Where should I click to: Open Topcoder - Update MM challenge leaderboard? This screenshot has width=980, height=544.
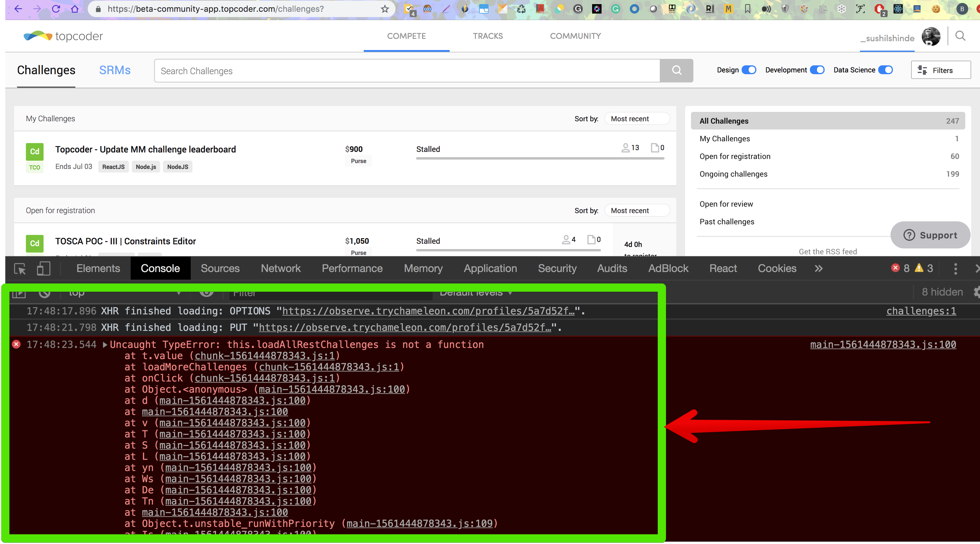coord(145,150)
